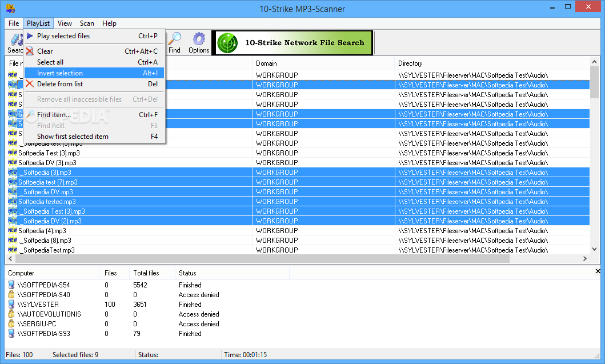Open the File menu

pos(14,23)
